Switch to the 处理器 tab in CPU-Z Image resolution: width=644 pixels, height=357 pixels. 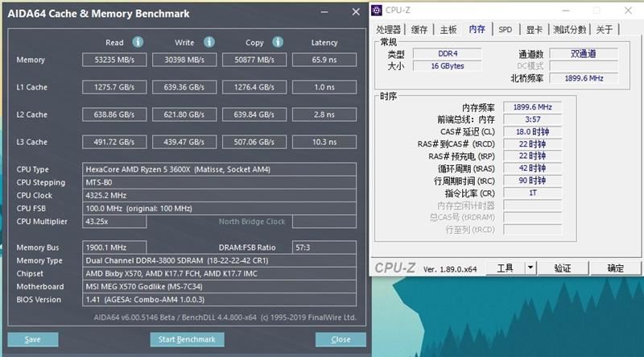388,30
